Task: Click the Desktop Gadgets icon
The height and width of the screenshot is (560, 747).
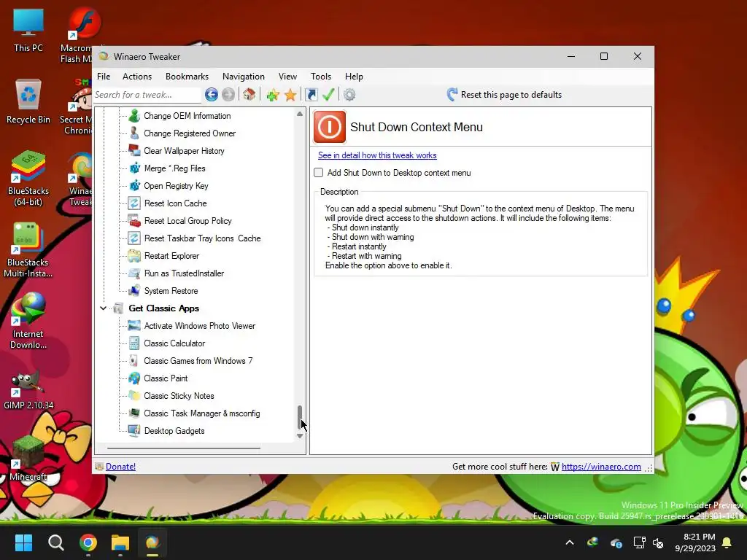Action: pos(134,430)
